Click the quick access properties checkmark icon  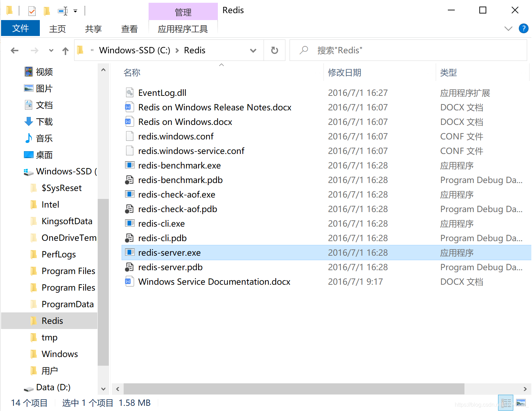(x=32, y=11)
